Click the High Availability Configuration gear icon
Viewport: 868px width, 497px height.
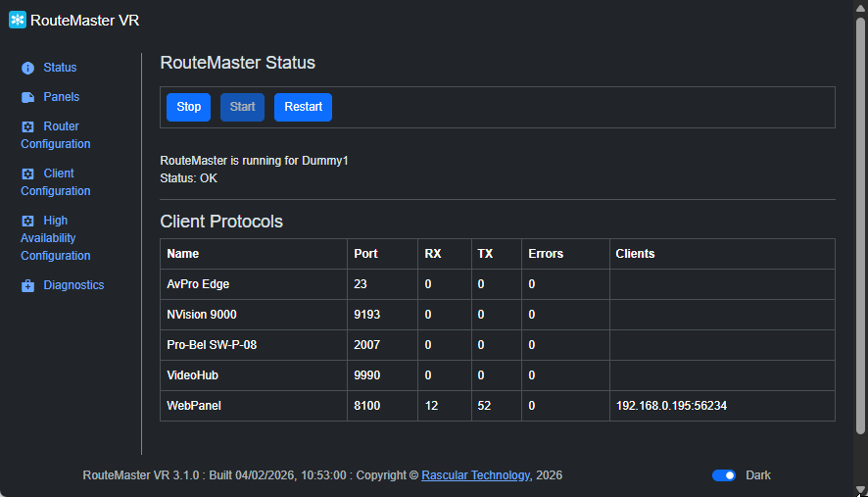click(27, 222)
